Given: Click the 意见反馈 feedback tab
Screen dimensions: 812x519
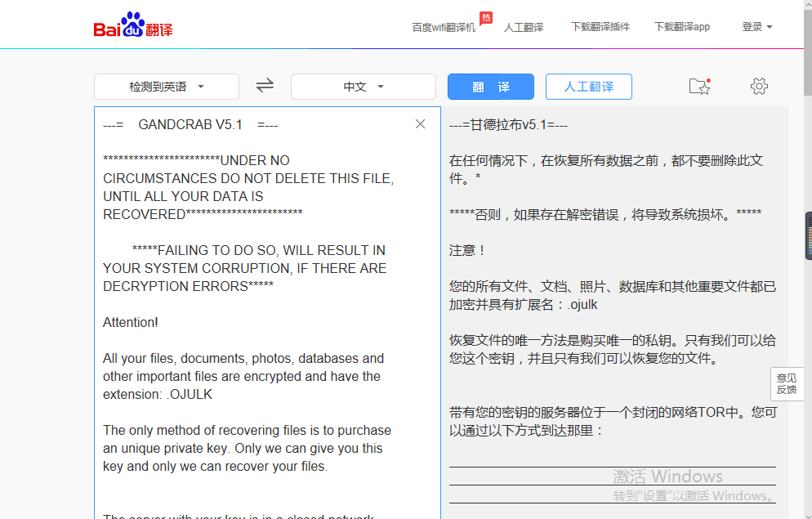Looking at the screenshot, I should 787,384.
